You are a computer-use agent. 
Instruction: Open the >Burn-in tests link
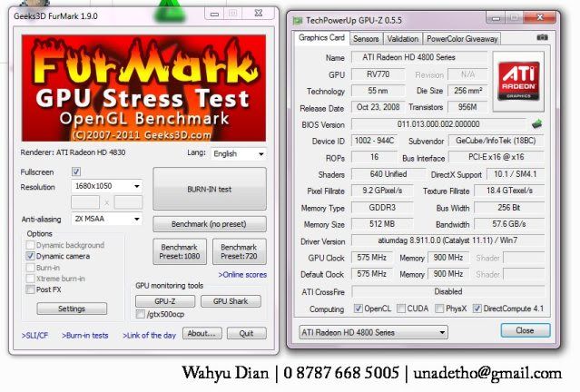point(85,336)
